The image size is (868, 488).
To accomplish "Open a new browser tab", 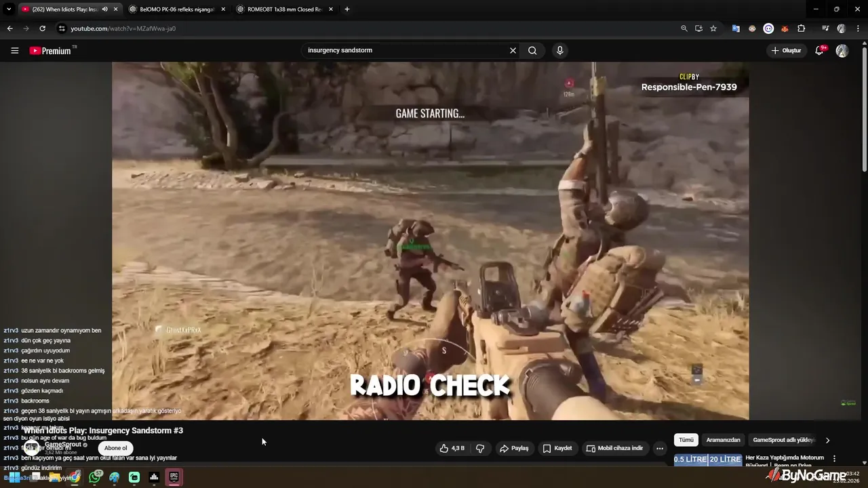I will tap(347, 9).
